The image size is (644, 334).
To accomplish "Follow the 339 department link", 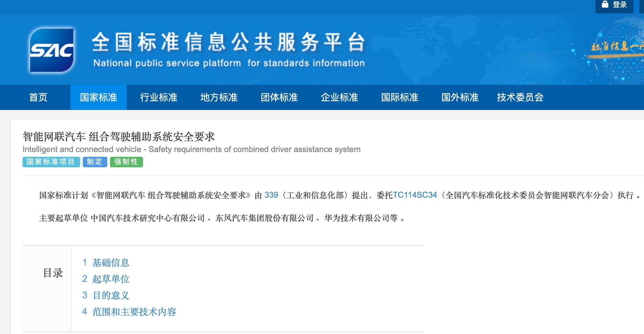I will pyautogui.click(x=271, y=195).
